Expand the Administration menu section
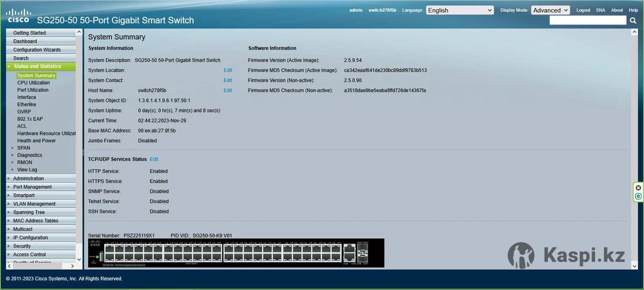 coord(41,178)
